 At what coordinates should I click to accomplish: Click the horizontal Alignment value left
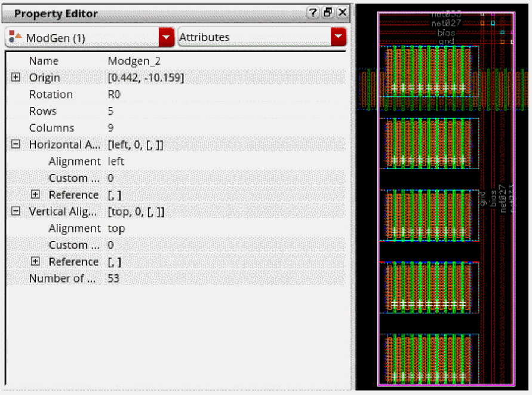116,161
